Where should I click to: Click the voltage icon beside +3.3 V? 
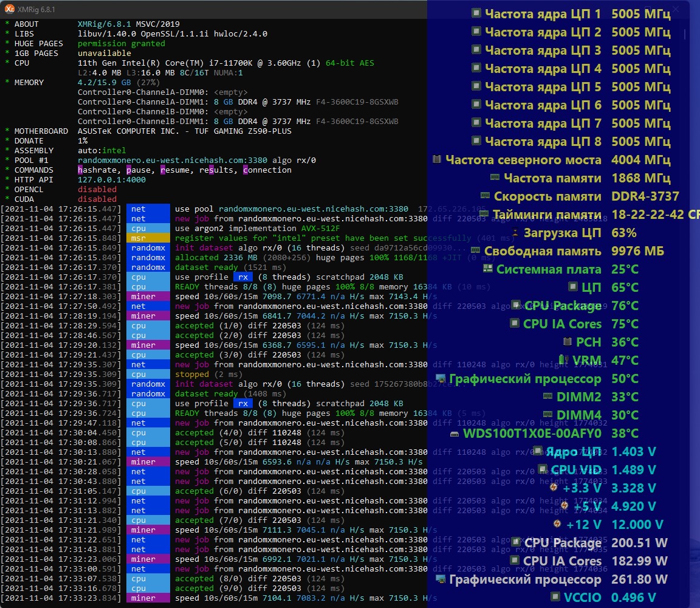click(x=554, y=486)
